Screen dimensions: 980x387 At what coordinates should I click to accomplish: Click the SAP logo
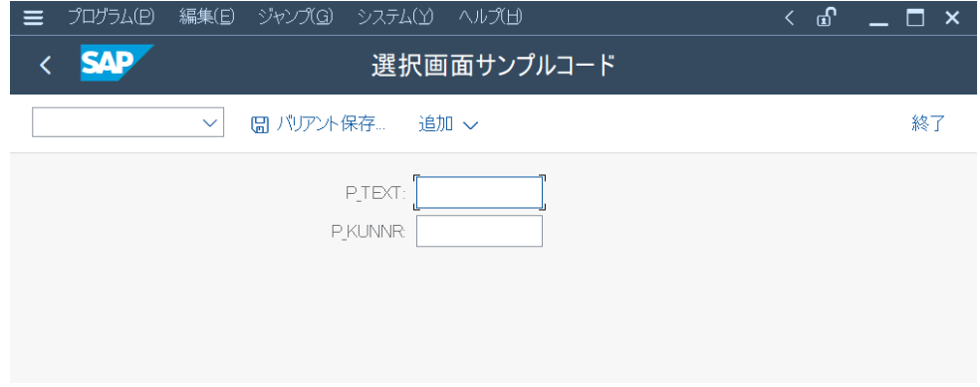click(x=117, y=63)
